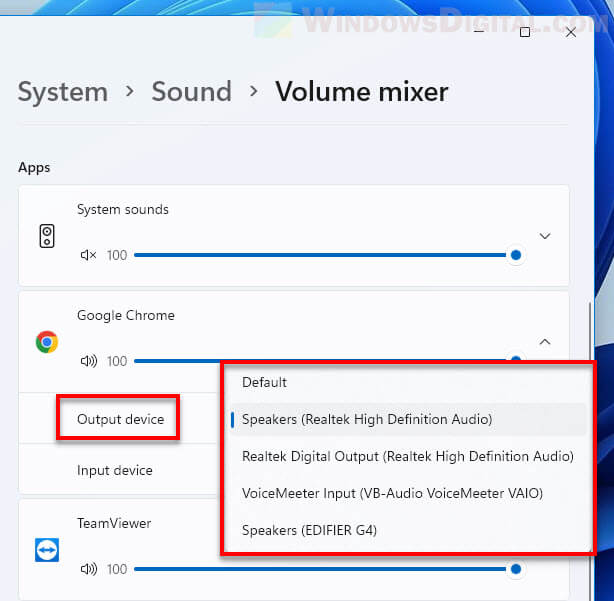
Task: Click the Apps section heading
Action: click(34, 168)
